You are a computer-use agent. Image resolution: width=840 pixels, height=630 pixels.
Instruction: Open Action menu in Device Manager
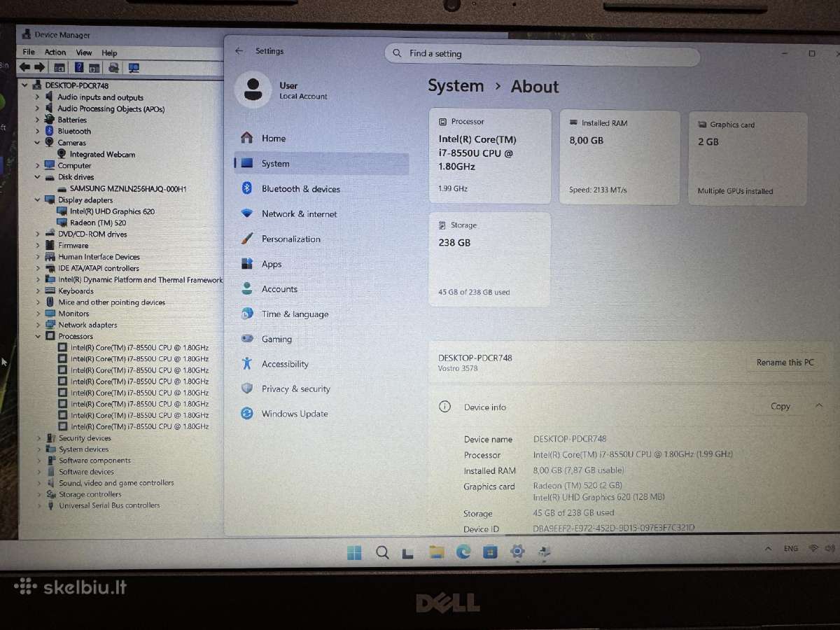point(55,52)
